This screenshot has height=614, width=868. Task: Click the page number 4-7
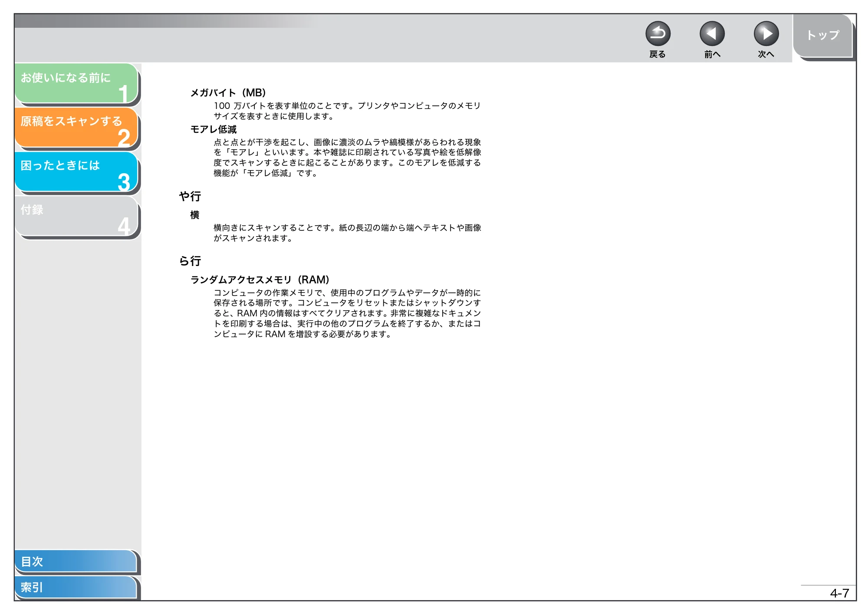pyautogui.click(x=839, y=593)
